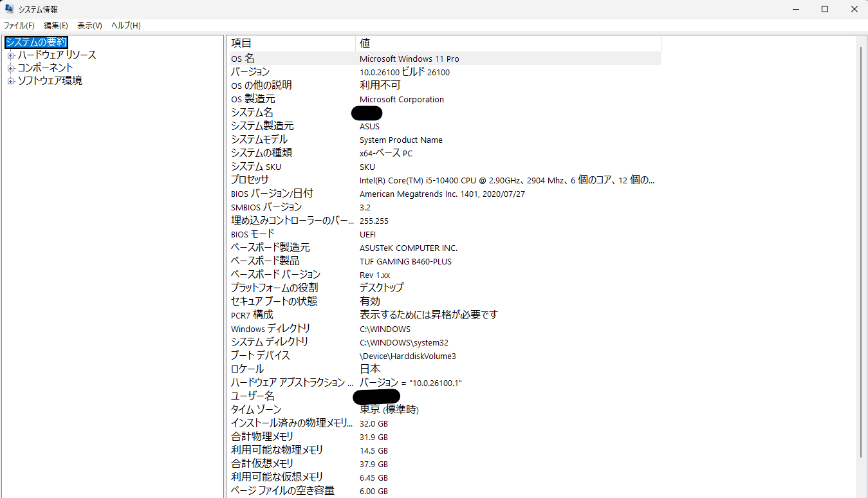Select the ソフトウェア環境 tree item label
Screen dimensions: 868x498
pyautogui.click(x=50, y=81)
